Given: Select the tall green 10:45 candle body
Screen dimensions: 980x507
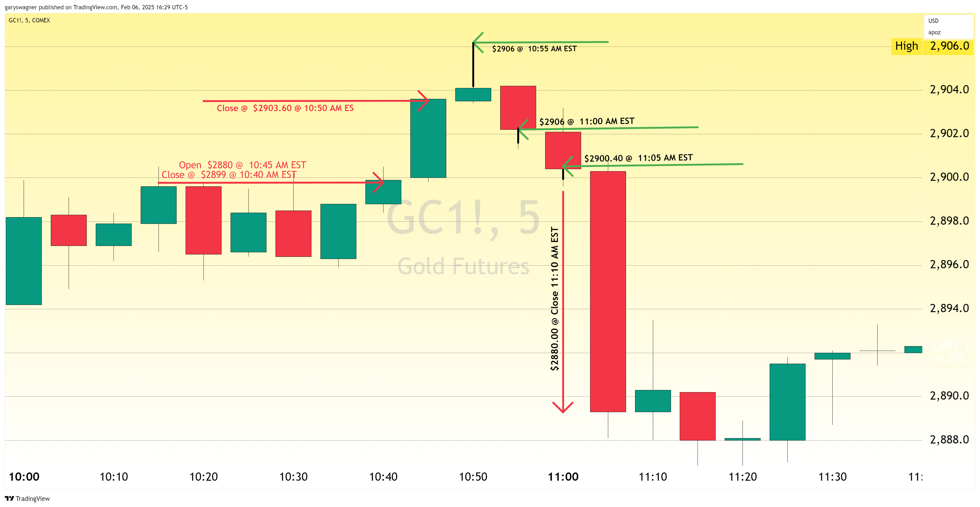Looking at the screenshot, I should tap(428, 138).
